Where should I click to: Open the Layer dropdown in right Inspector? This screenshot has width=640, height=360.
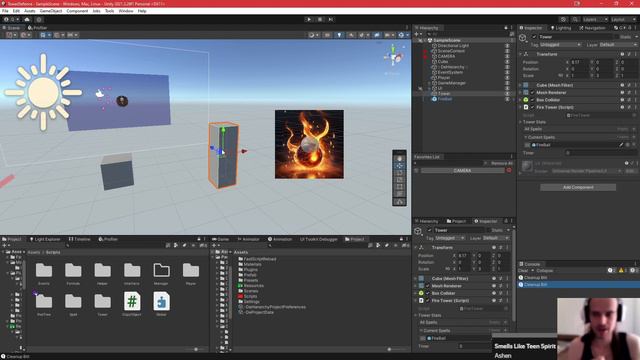coord(618,44)
